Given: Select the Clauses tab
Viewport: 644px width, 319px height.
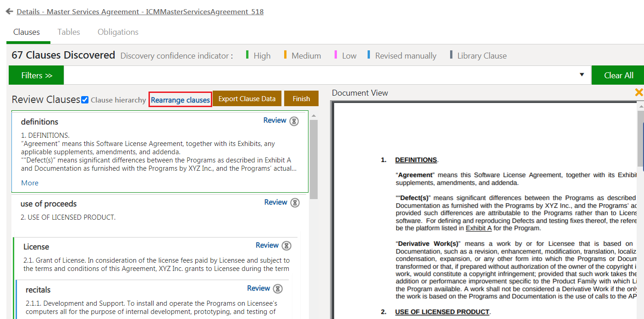Looking at the screenshot, I should point(27,32).
